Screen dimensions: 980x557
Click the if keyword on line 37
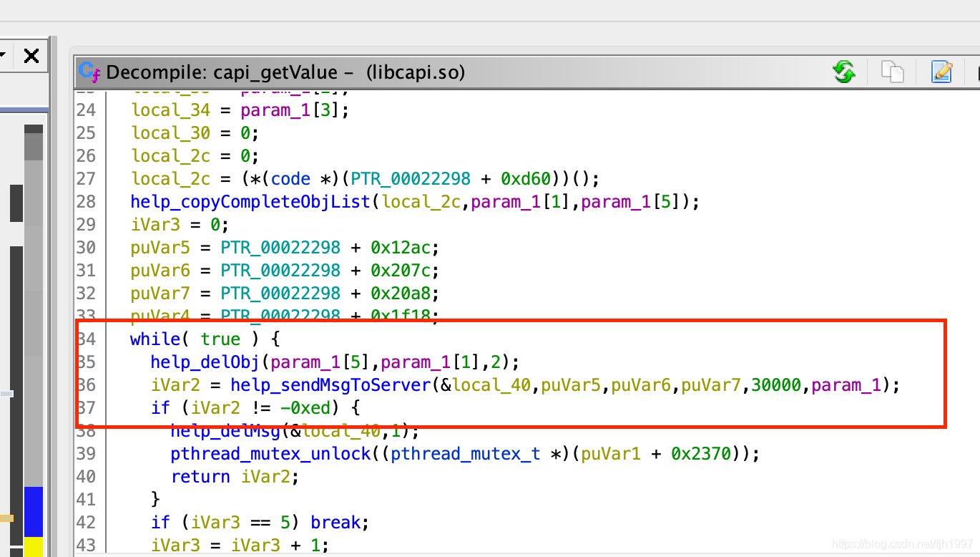tap(160, 408)
